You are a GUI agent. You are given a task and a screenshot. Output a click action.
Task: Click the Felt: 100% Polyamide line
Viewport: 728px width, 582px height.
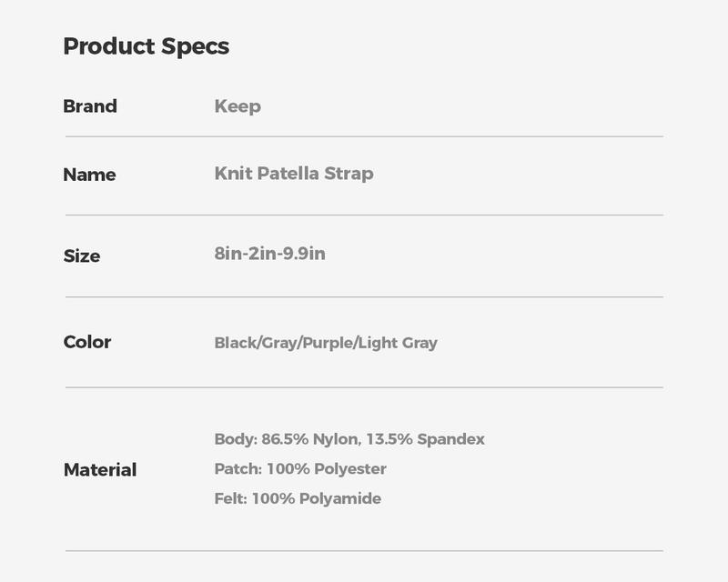coord(298,498)
